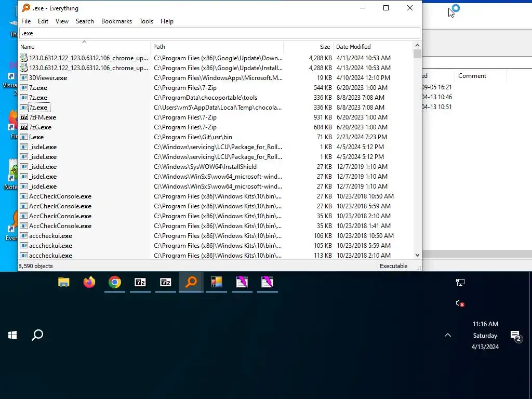Screen dimensions: 532x399
Task: Open the Edit menu
Action: click(43, 21)
